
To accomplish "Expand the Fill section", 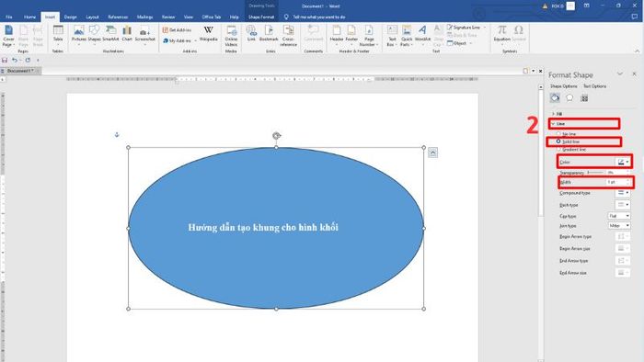I will [558, 114].
